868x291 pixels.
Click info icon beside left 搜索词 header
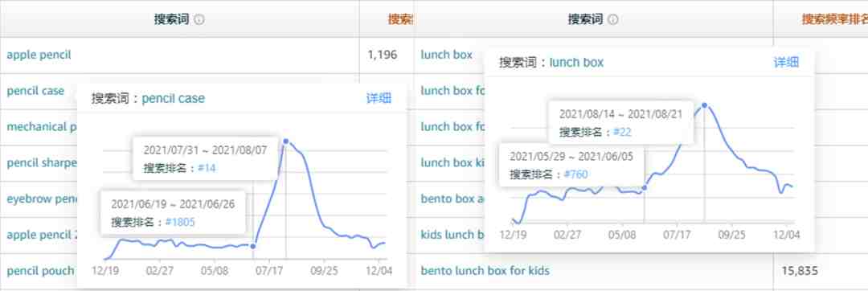point(199,20)
